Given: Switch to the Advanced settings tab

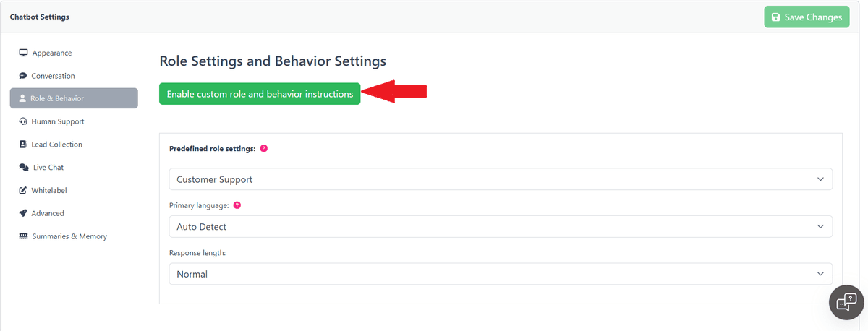Looking at the screenshot, I should pos(48,213).
